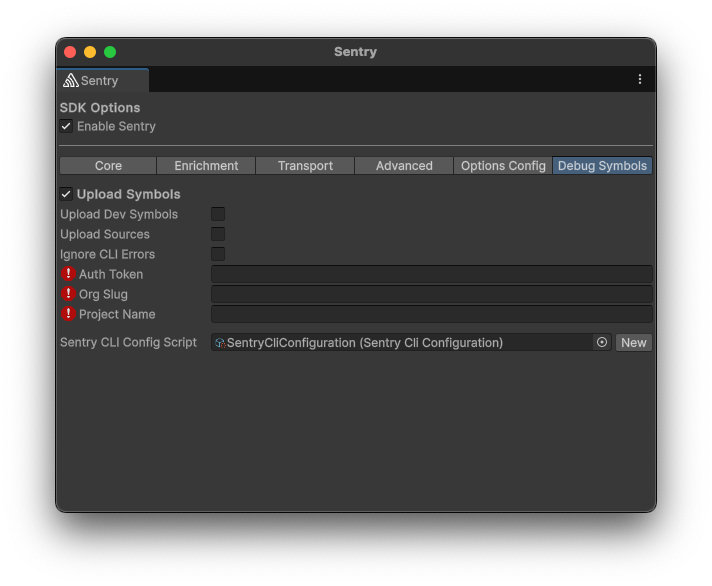Go to the Advanced tab
Viewport: 712px width, 586px height.
(x=404, y=166)
